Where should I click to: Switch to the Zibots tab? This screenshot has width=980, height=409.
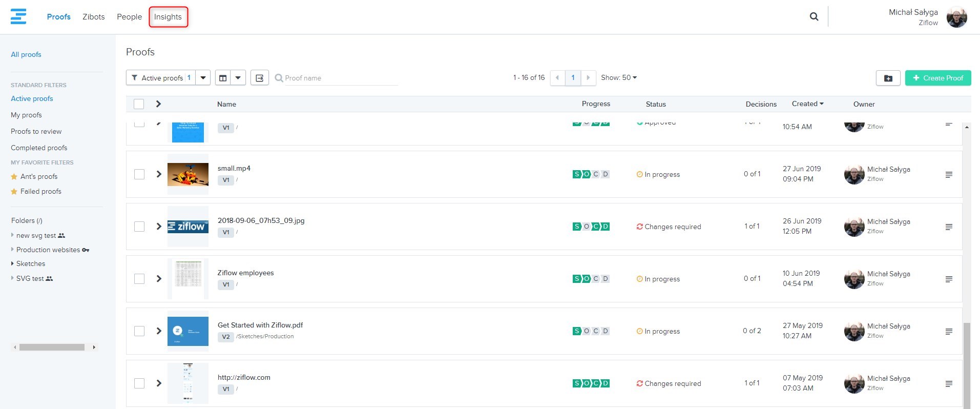tap(94, 17)
